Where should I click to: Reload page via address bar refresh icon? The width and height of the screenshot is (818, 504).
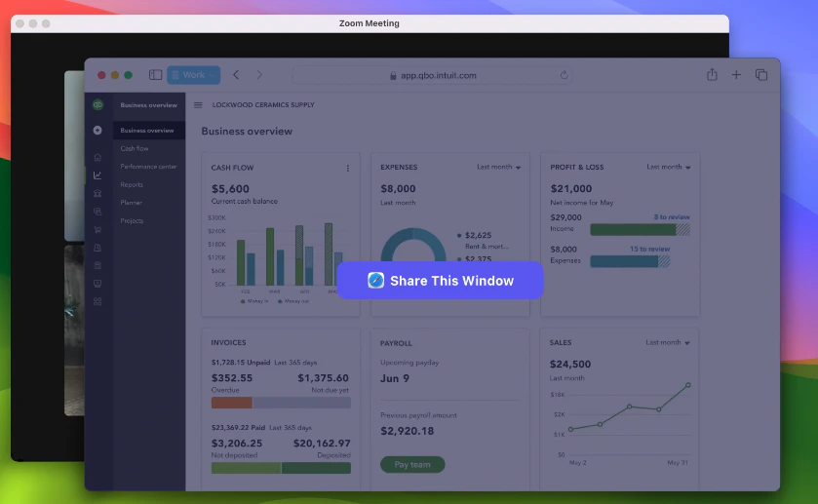coord(564,75)
